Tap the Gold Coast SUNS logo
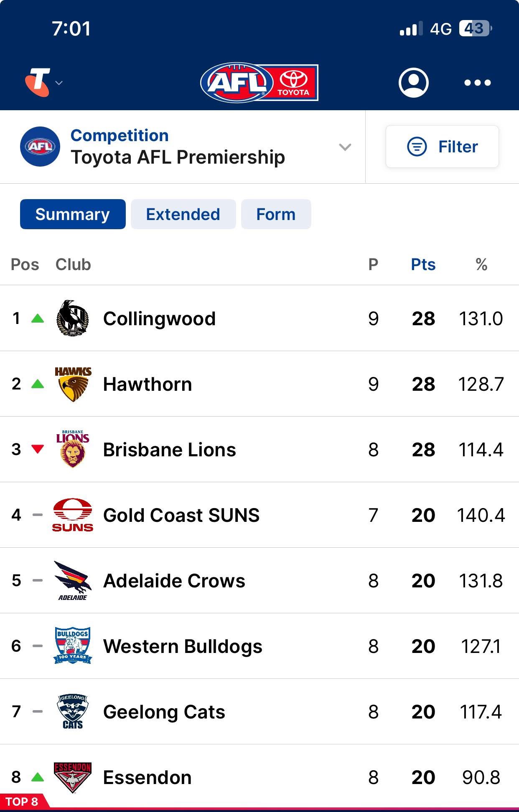The height and width of the screenshot is (812, 519). 73,515
